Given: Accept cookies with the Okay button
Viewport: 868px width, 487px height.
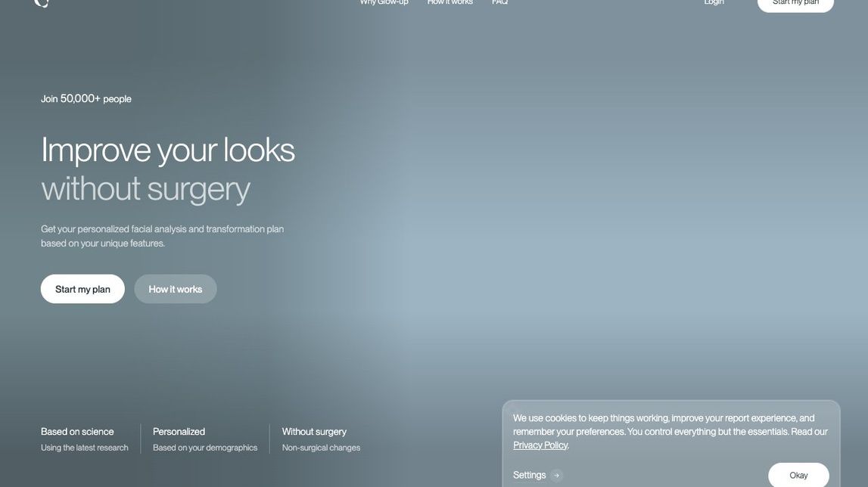Looking at the screenshot, I should pyautogui.click(x=798, y=475).
